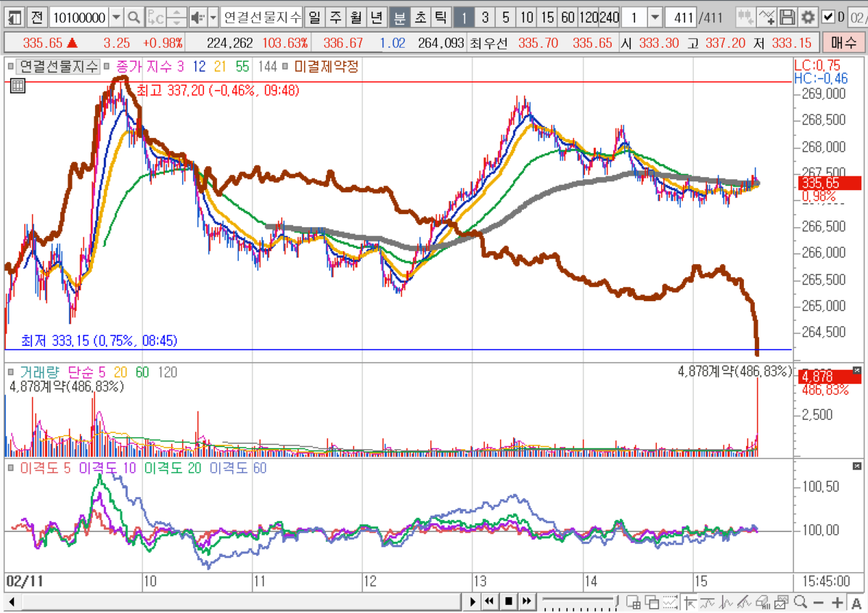The image size is (868, 613).
Task: Click the zoom magnifier at bottom toolbar
Action: click(x=801, y=601)
